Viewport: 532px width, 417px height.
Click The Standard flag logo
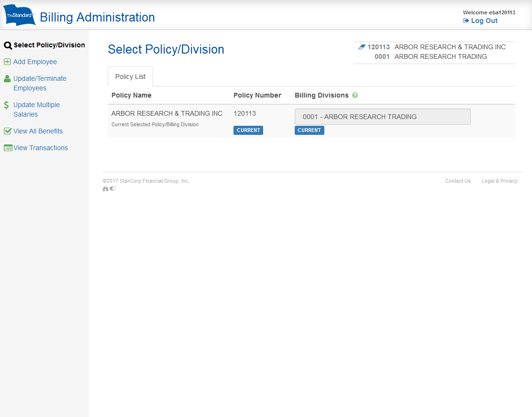tap(19, 15)
